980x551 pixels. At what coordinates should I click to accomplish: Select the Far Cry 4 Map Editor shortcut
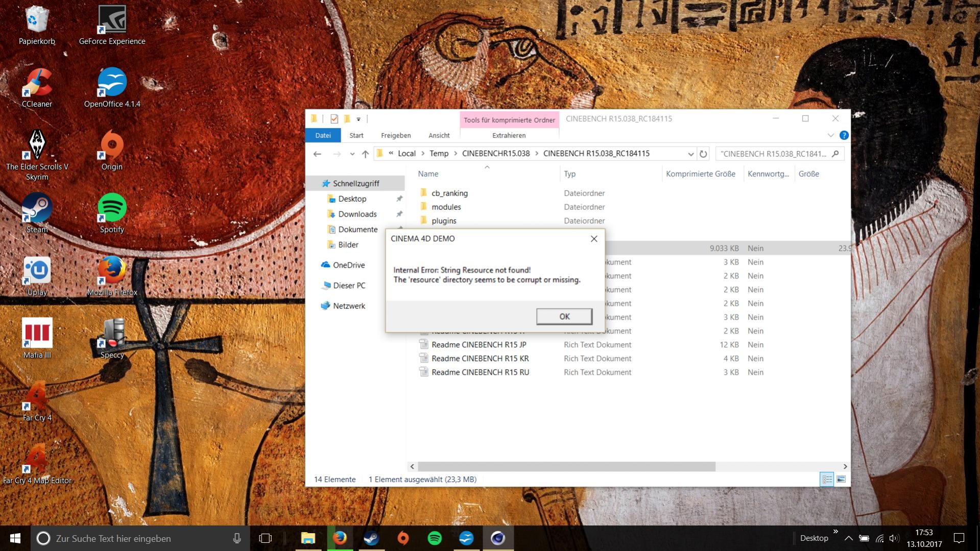point(37,465)
